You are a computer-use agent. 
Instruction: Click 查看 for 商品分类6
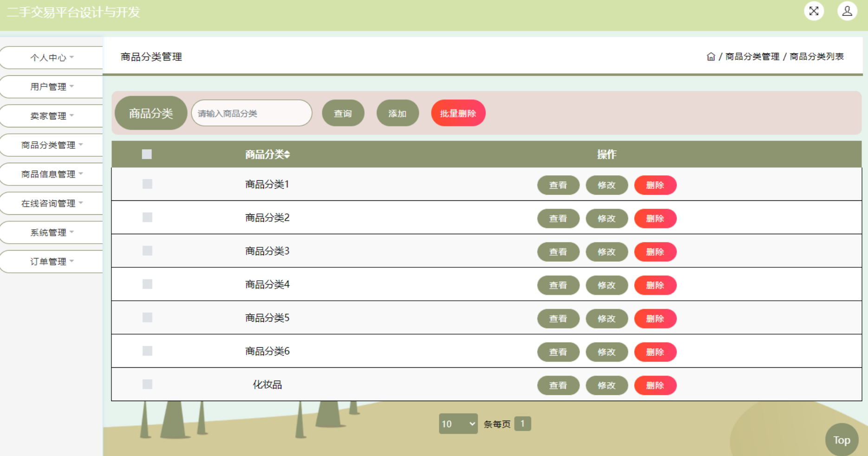[558, 352]
